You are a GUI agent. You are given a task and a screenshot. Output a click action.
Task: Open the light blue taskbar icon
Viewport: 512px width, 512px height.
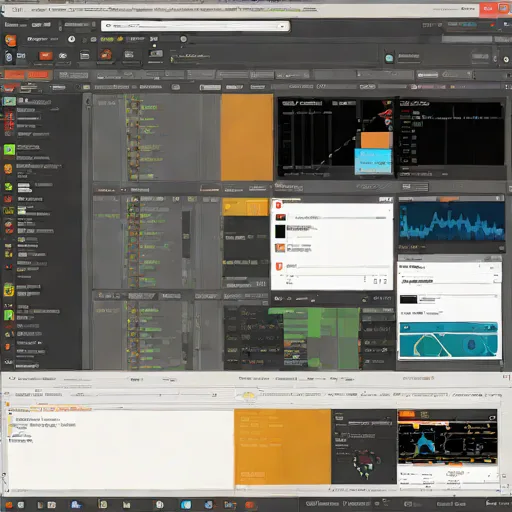pyautogui.click(x=186, y=504)
